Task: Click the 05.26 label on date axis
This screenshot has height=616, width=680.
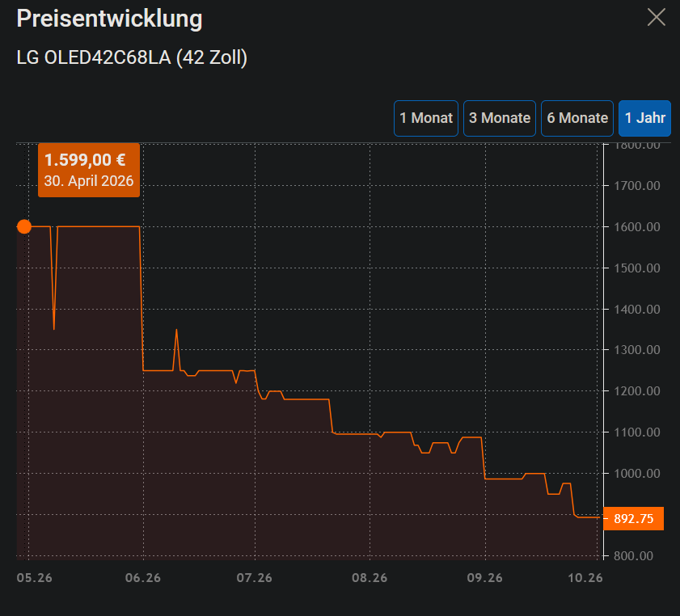Action: tap(34, 578)
